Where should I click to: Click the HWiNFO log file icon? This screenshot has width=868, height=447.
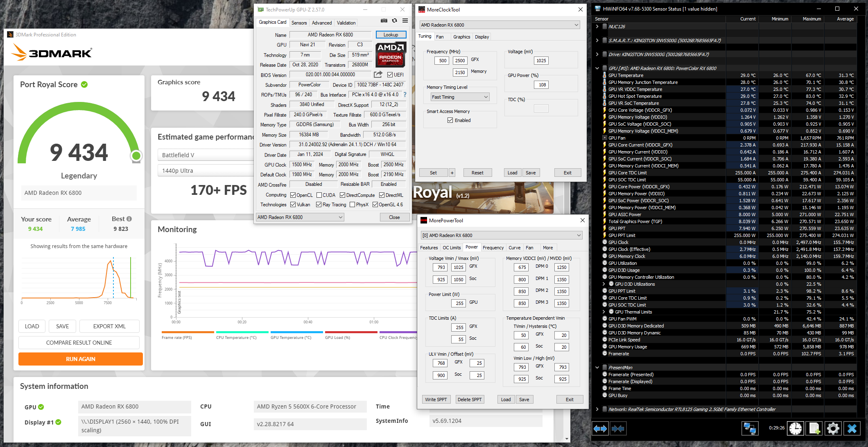[814, 428]
